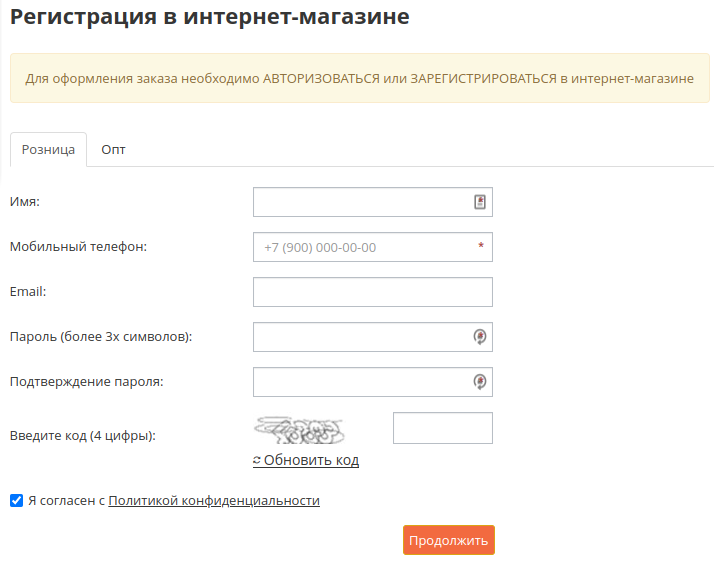Click the password manager icon in the Пароль field
714x563 pixels.
tap(479, 337)
